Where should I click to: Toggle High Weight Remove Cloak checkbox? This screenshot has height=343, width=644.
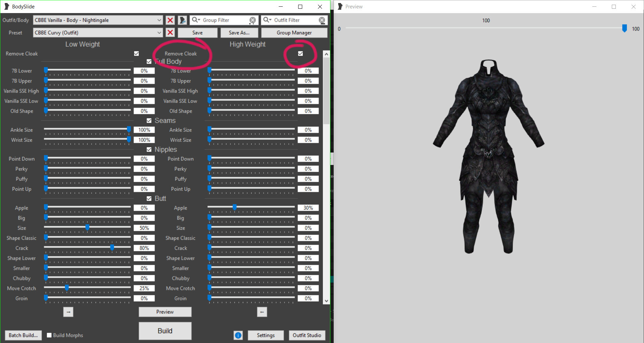(x=301, y=54)
